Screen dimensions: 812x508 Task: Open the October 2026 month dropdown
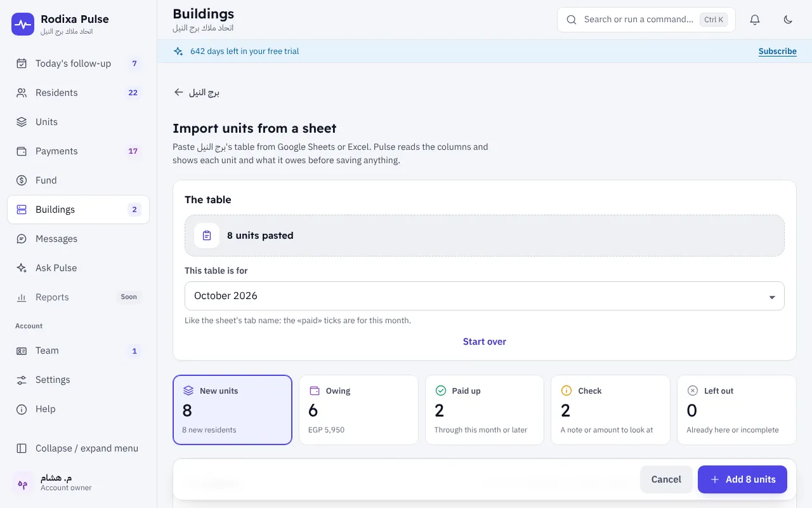pyautogui.click(x=485, y=296)
